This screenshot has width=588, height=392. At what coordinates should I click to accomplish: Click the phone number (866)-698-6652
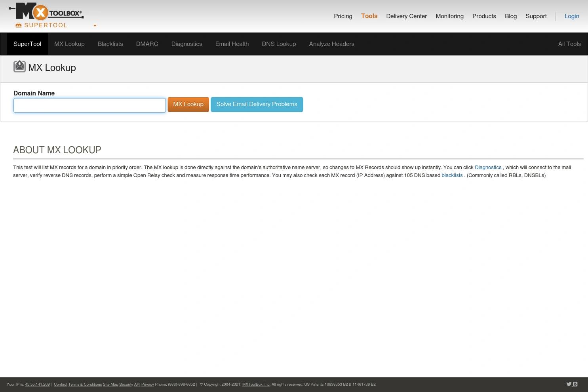click(x=181, y=384)
